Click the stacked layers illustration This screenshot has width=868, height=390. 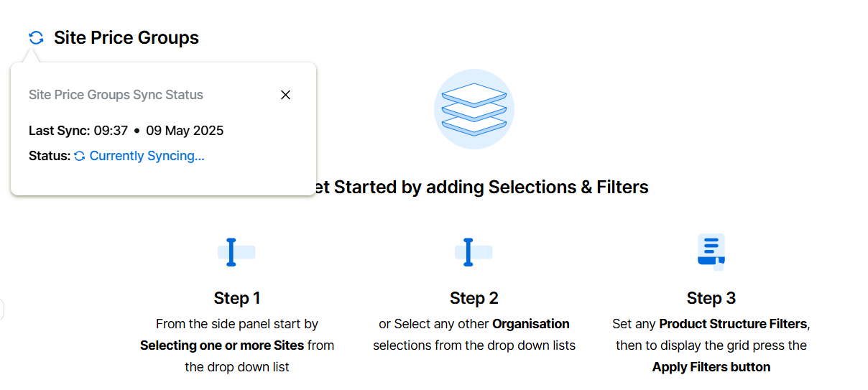click(x=474, y=109)
